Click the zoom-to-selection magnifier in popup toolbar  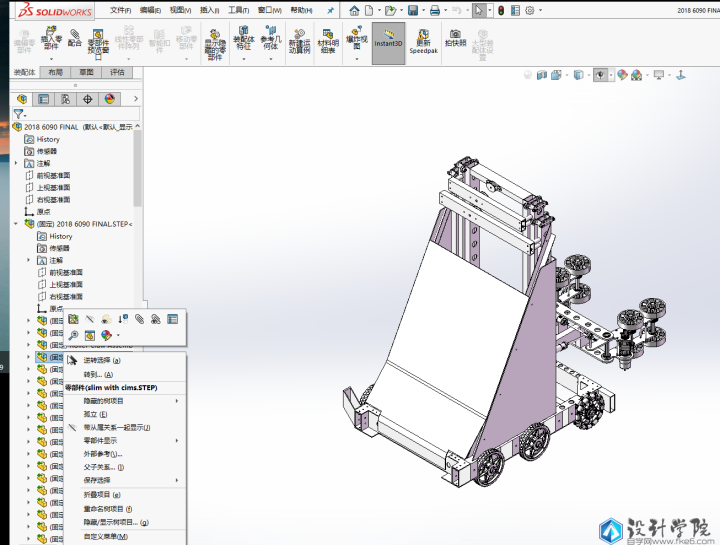(73, 335)
